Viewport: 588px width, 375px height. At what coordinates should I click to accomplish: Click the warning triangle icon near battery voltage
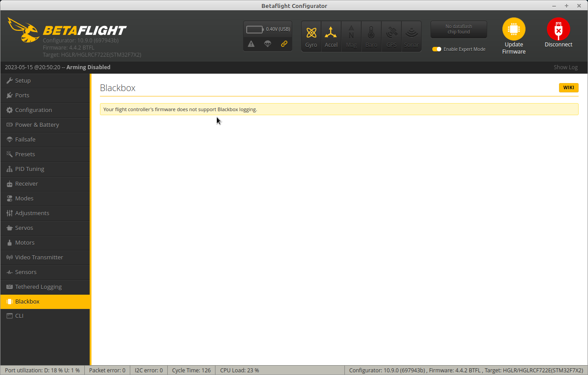tap(251, 44)
